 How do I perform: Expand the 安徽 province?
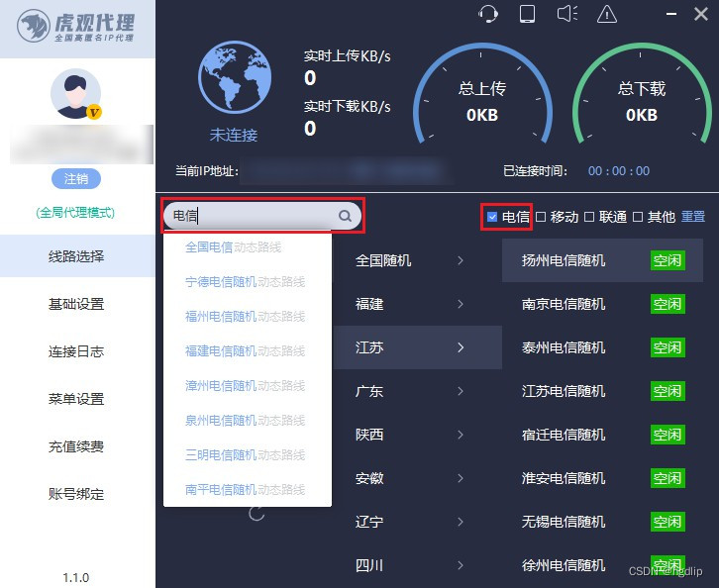tap(417, 478)
